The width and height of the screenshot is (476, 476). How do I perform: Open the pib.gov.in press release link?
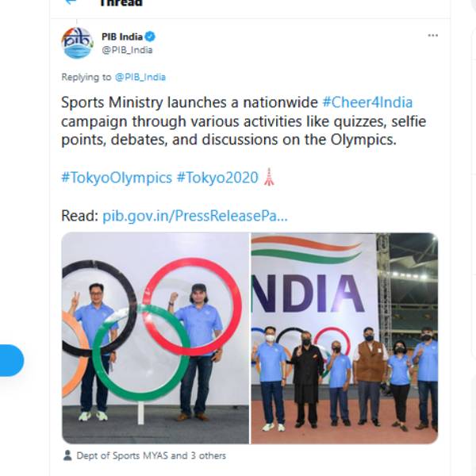click(195, 215)
